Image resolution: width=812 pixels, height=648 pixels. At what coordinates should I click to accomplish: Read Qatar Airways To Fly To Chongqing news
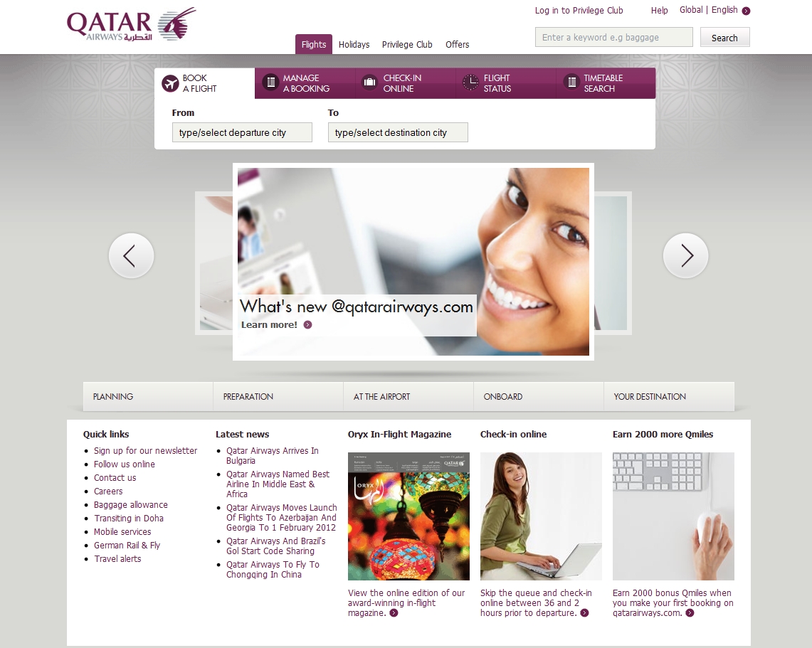click(x=273, y=569)
